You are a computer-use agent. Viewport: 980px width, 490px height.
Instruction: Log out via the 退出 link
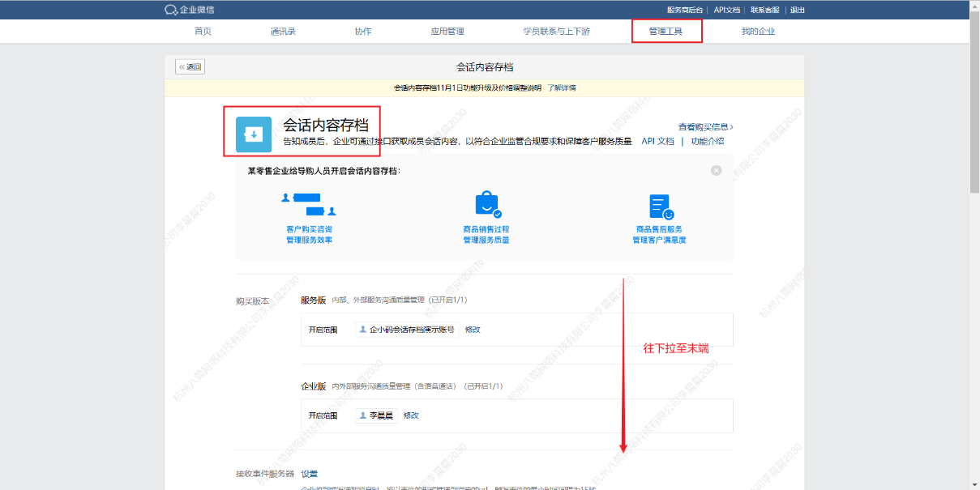click(798, 10)
